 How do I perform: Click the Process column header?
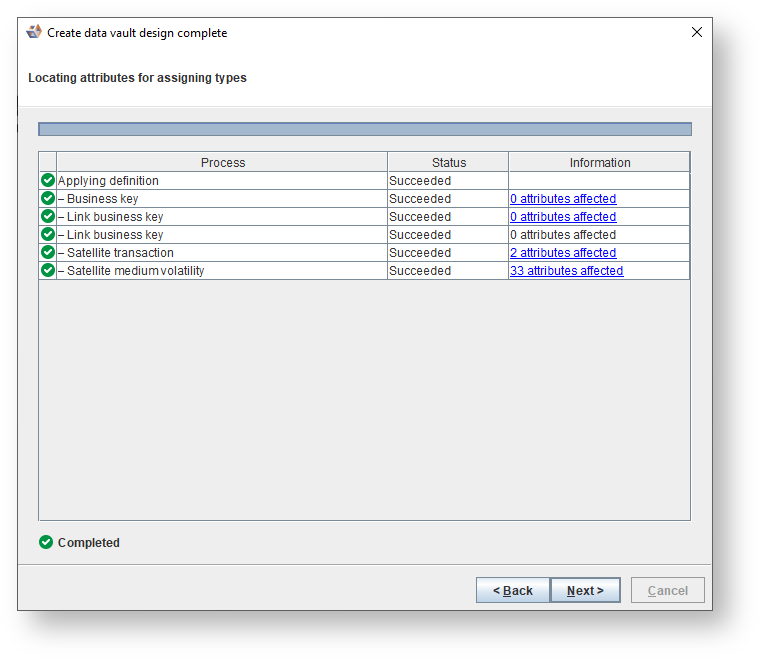click(222, 163)
